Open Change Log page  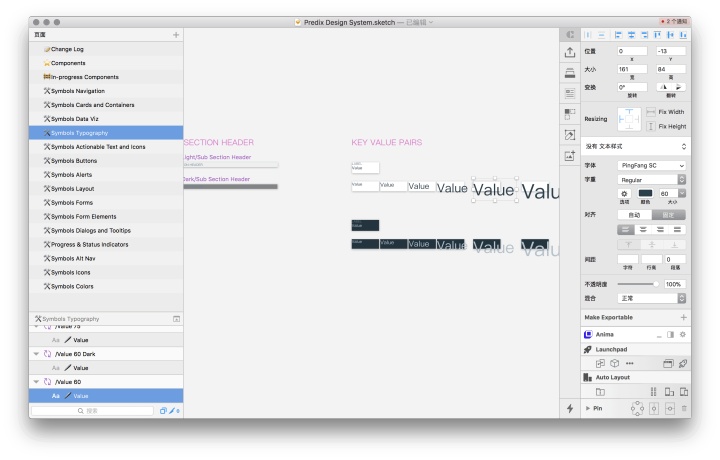[106, 49]
